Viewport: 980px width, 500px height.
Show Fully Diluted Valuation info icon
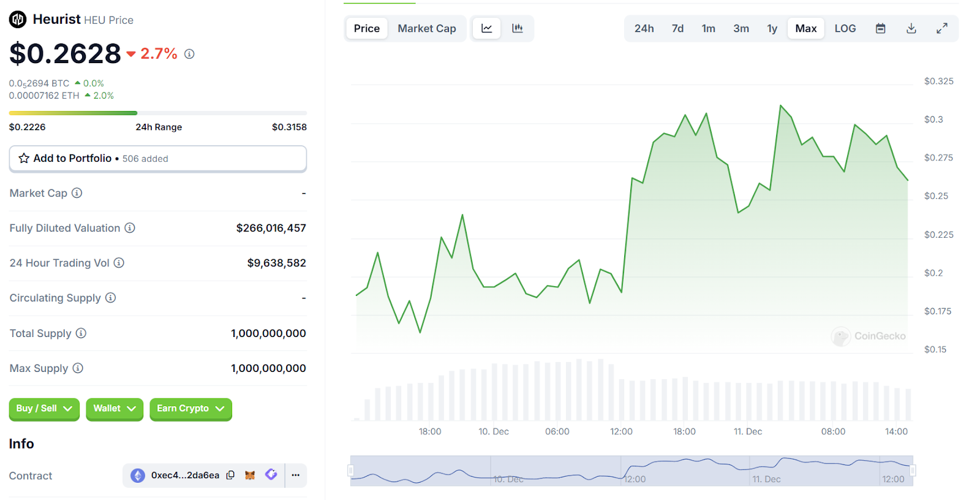pyautogui.click(x=130, y=228)
